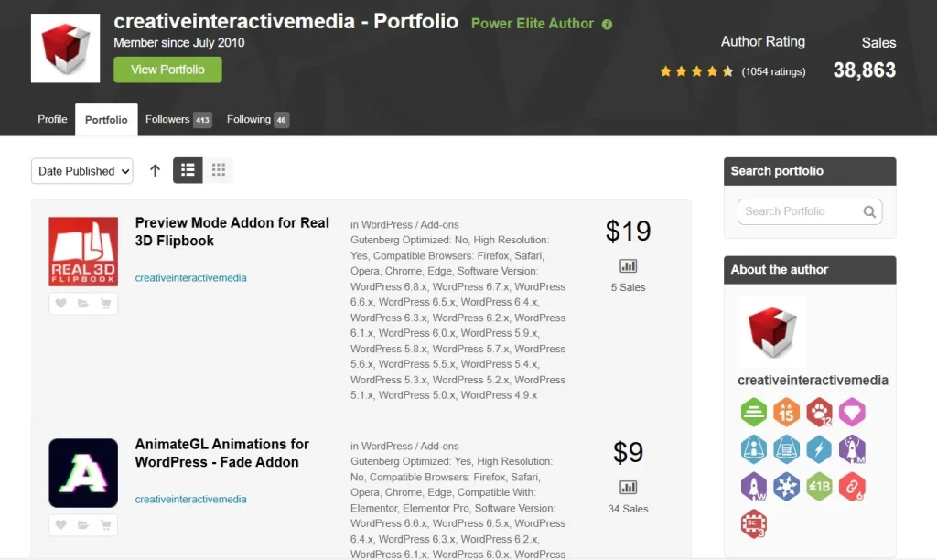Open the Profile tab
The width and height of the screenshot is (937, 560).
(x=52, y=120)
